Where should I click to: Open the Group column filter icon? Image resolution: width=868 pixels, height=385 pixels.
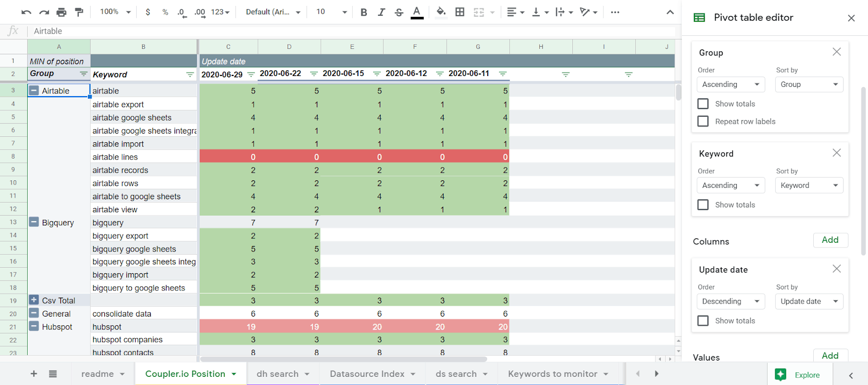(x=84, y=74)
